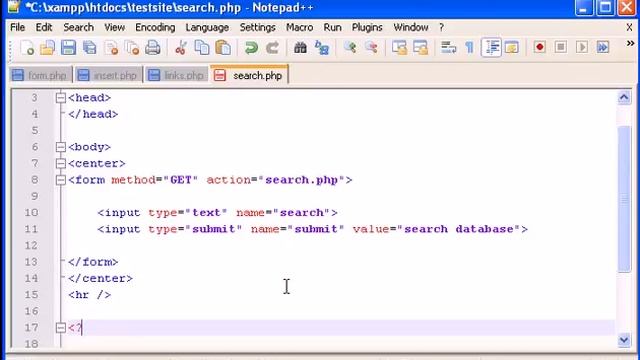640x360 pixels.
Task: Click line number 11 in margin
Action: pos(31,229)
